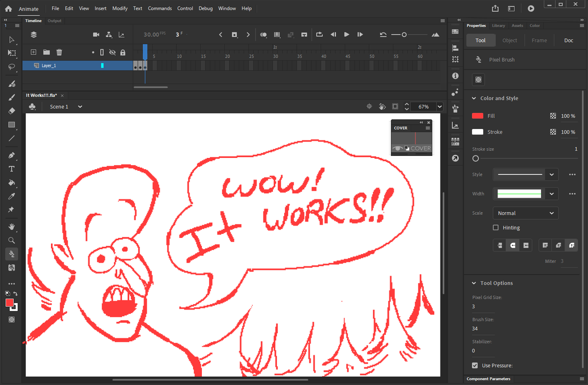Open Style options three-dots menu
The image size is (588, 385).
[572, 175]
